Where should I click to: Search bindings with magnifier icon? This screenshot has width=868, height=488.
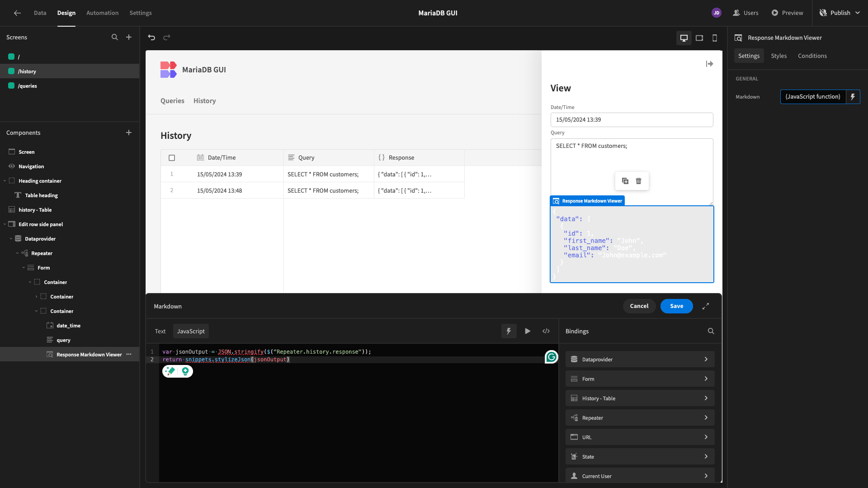(x=711, y=332)
